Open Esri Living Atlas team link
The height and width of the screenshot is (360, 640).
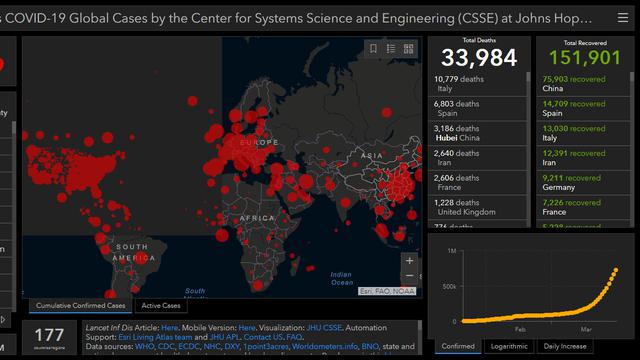tap(155, 337)
